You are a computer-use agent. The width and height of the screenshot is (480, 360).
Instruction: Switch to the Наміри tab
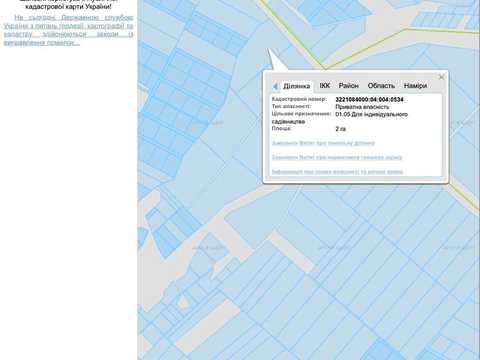tap(415, 86)
